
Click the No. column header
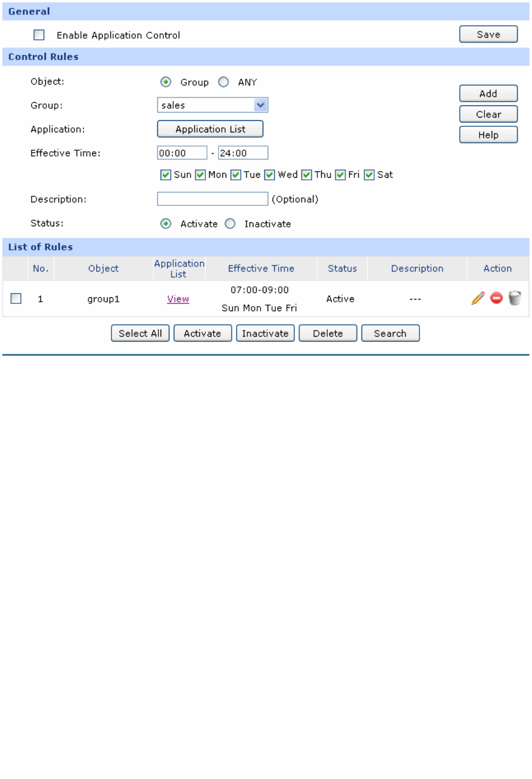(x=41, y=269)
